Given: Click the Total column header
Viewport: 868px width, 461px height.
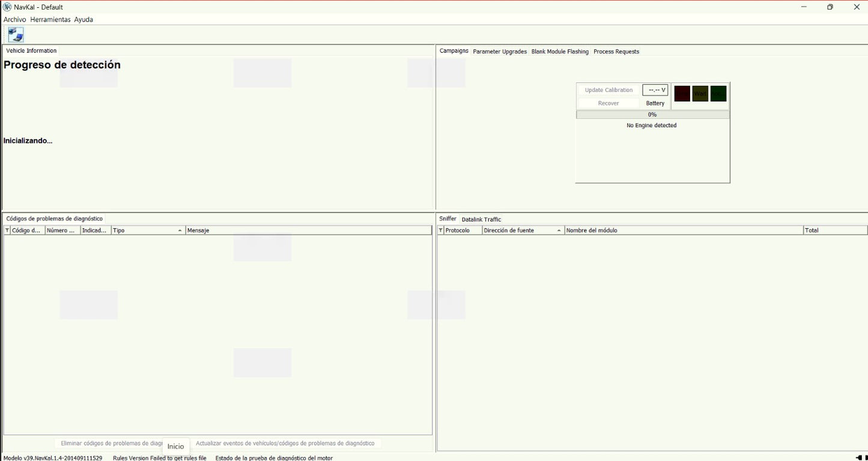Looking at the screenshot, I should [836, 230].
